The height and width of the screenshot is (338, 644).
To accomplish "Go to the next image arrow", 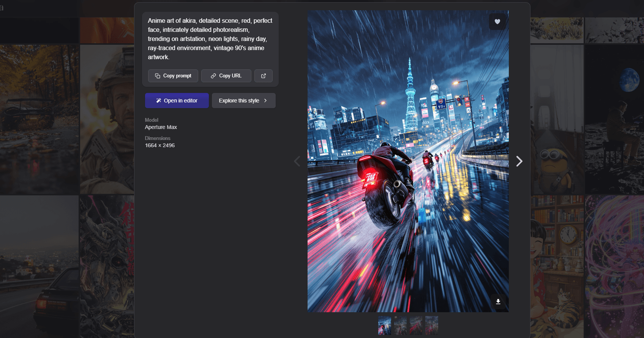I will (x=519, y=161).
